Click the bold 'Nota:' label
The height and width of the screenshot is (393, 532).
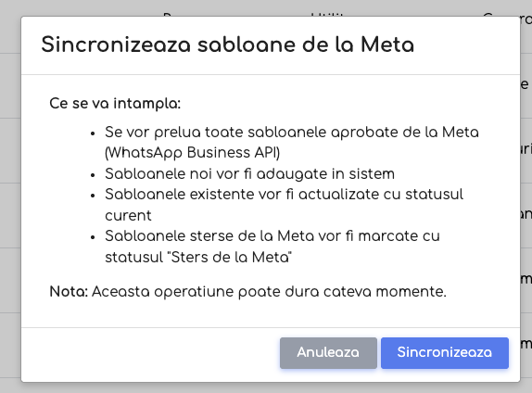pos(69,292)
